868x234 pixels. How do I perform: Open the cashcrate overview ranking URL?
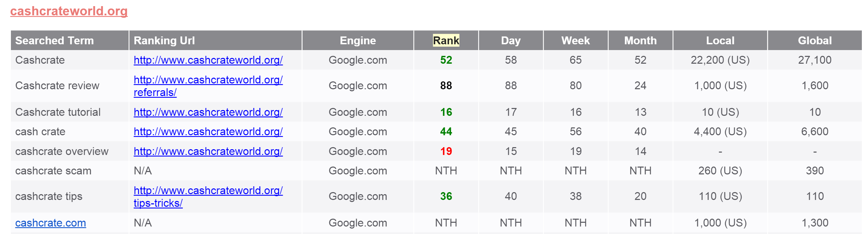click(208, 152)
